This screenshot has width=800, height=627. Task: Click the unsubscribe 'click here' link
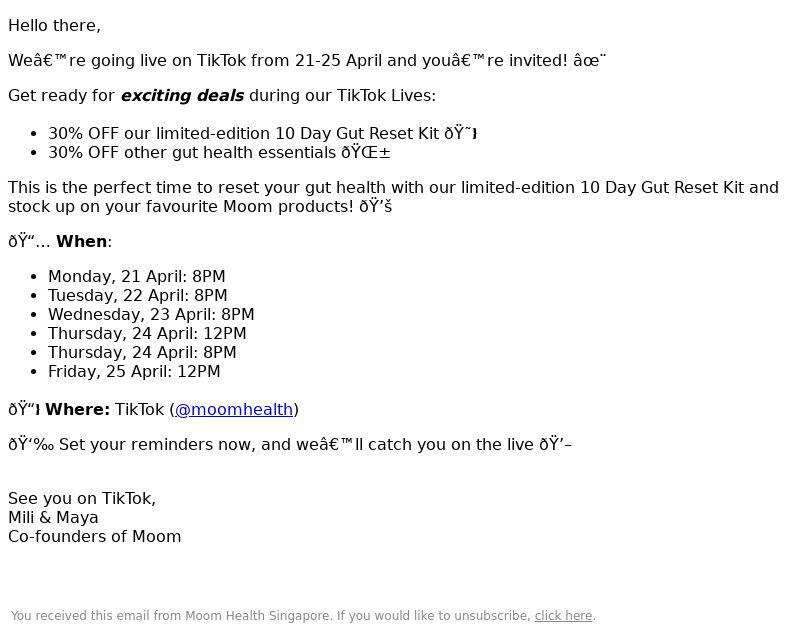(563, 616)
